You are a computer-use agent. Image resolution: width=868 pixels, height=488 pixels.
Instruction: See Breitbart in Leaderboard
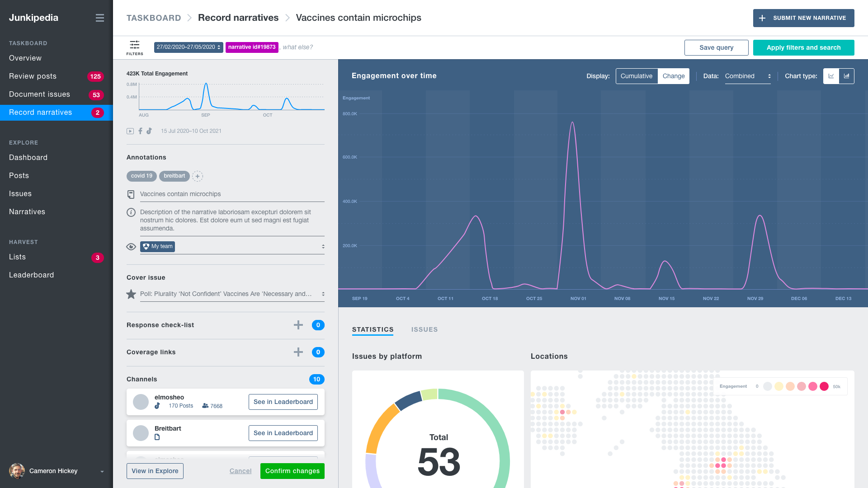(283, 433)
